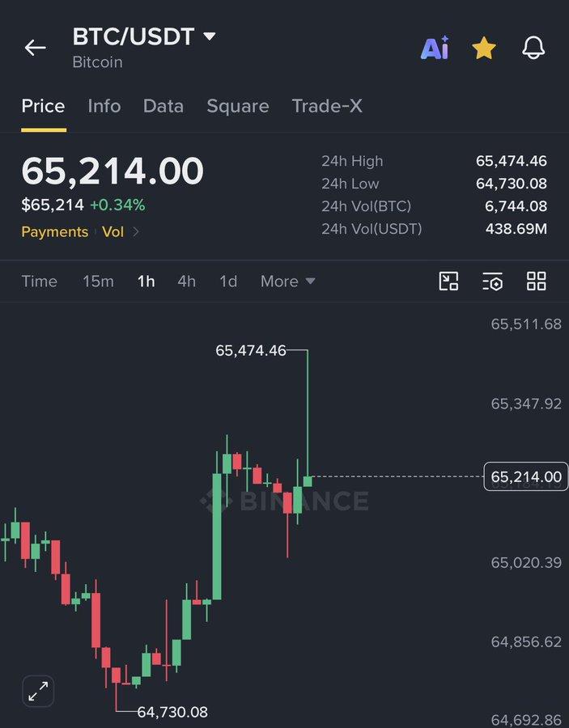Image resolution: width=569 pixels, height=728 pixels.
Task: Open the Trade-X tab
Action: tap(327, 106)
